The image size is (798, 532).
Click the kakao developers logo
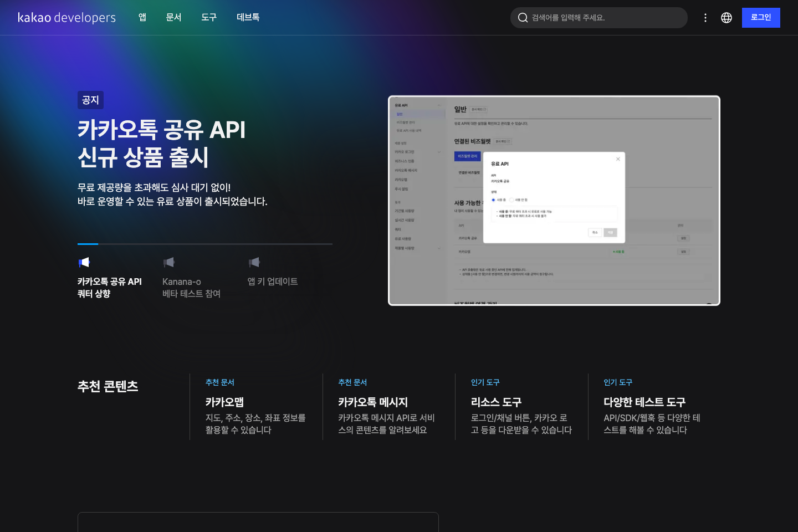(x=66, y=17)
